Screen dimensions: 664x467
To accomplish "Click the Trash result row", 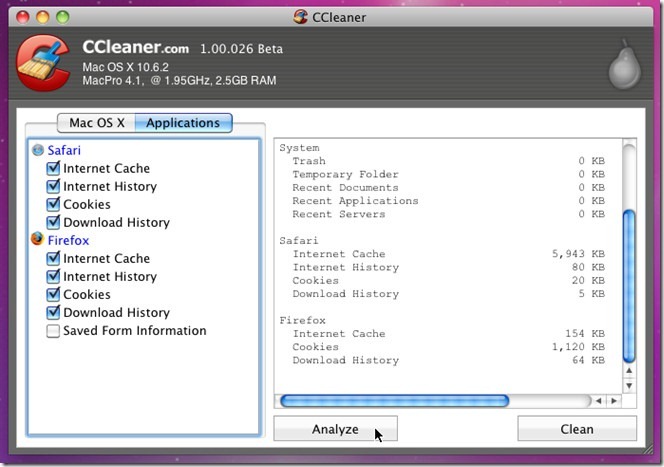I will [448, 161].
